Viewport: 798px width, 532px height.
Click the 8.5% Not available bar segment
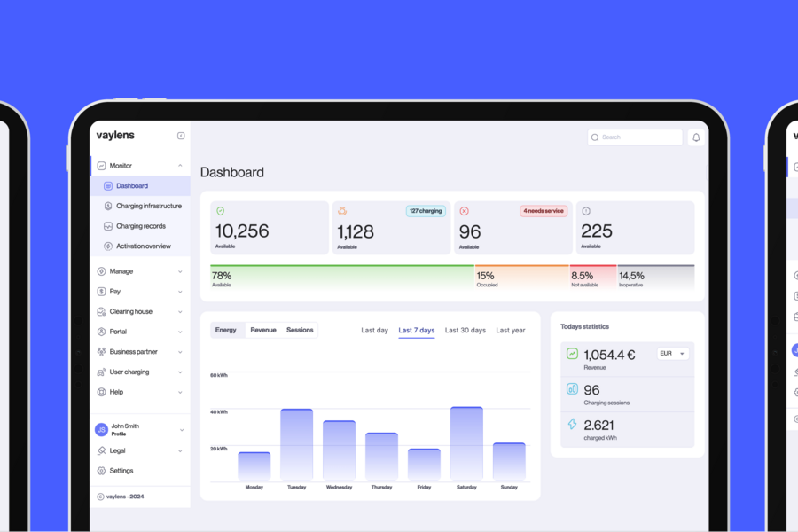click(593, 278)
